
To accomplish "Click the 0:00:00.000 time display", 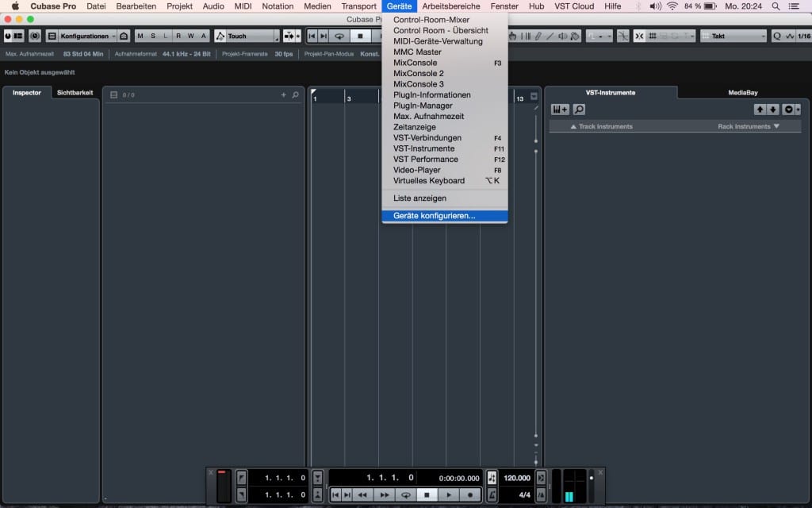I will tap(459, 478).
